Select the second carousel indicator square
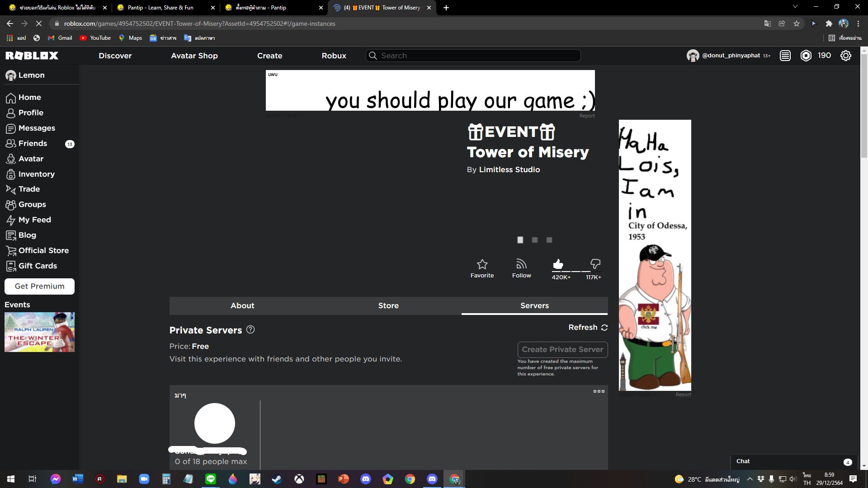 (x=535, y=240)
